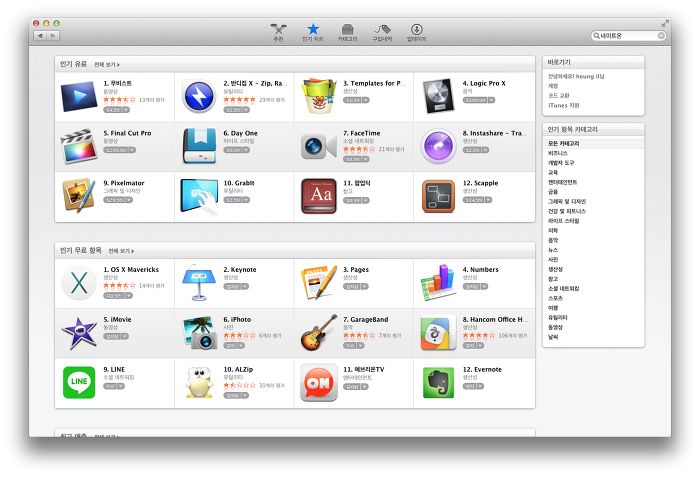Viewport: 700px width, 477px height.
Task: Open the GarageBand guitar icon
Action: [319, 333]
